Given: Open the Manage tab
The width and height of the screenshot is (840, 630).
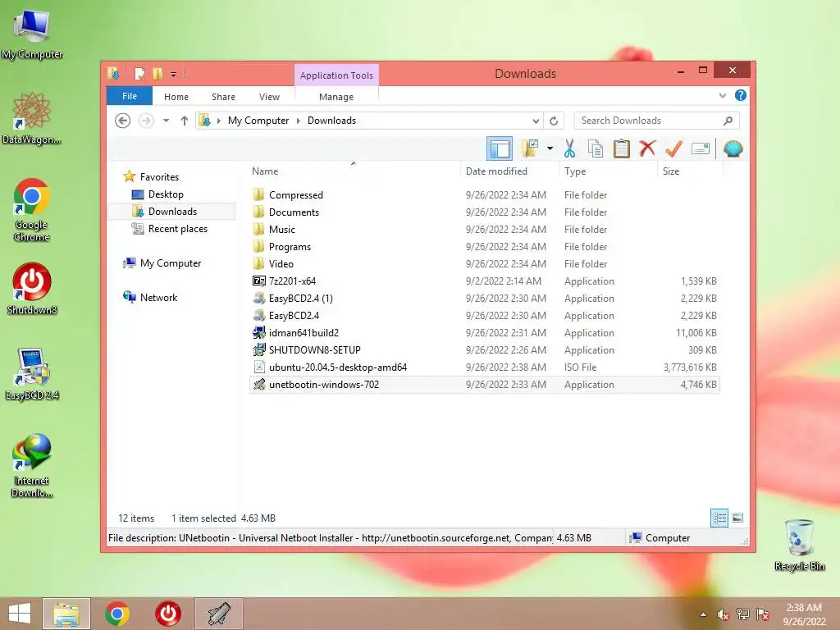Looking at the screenshot, I should pyautogui.click(x=336, y=97).
